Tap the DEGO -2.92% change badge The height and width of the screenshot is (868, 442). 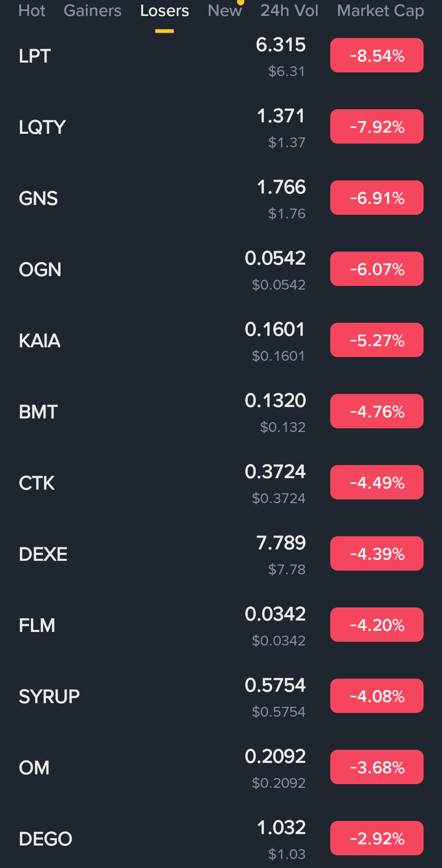(x=377, y=839)
